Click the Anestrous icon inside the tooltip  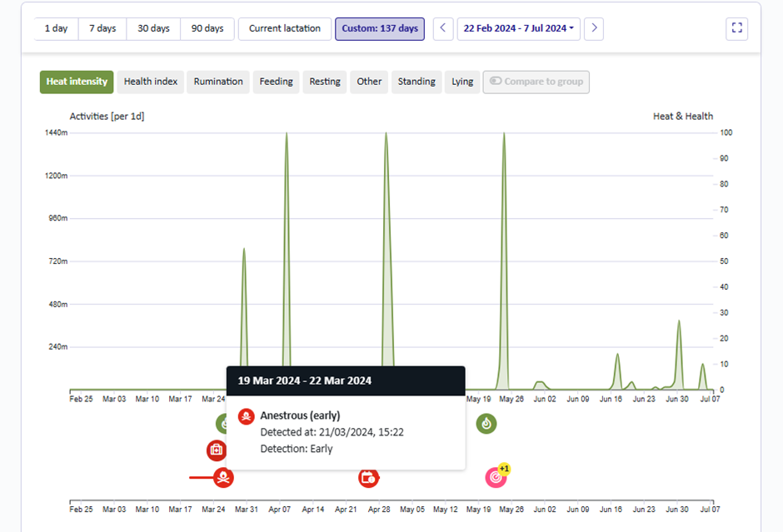pos(246,415)
